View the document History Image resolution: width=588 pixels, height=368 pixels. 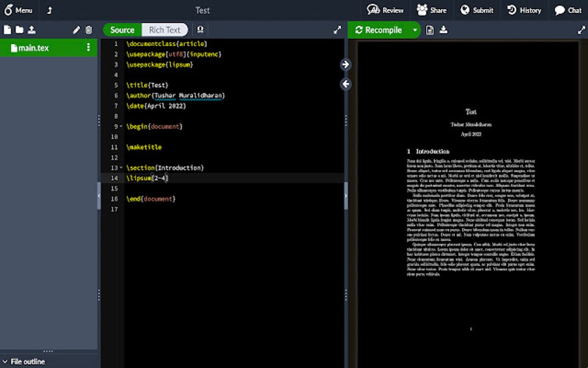pyautogui.click(x=523, y=10)
